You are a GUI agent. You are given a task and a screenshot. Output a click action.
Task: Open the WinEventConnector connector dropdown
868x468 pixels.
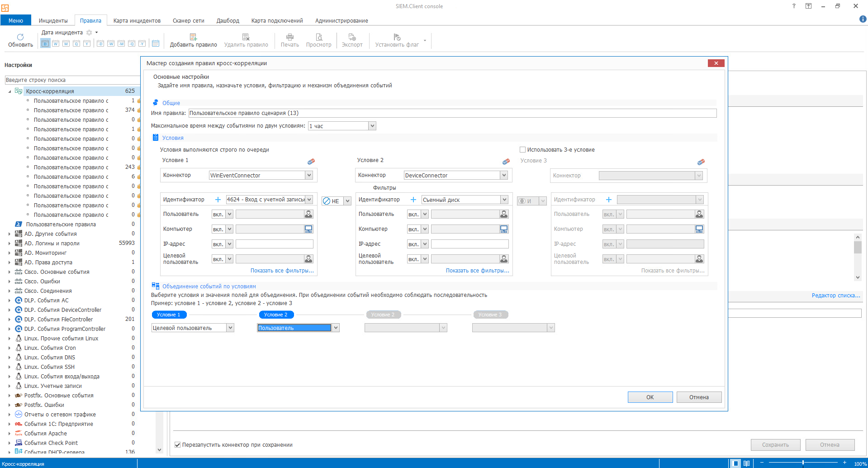click(x=309, y=175)
